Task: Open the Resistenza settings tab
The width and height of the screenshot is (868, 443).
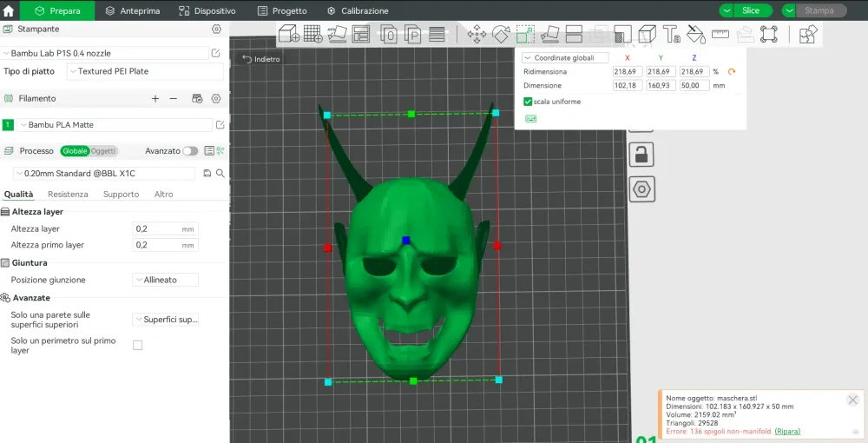Action: point(68,195)
